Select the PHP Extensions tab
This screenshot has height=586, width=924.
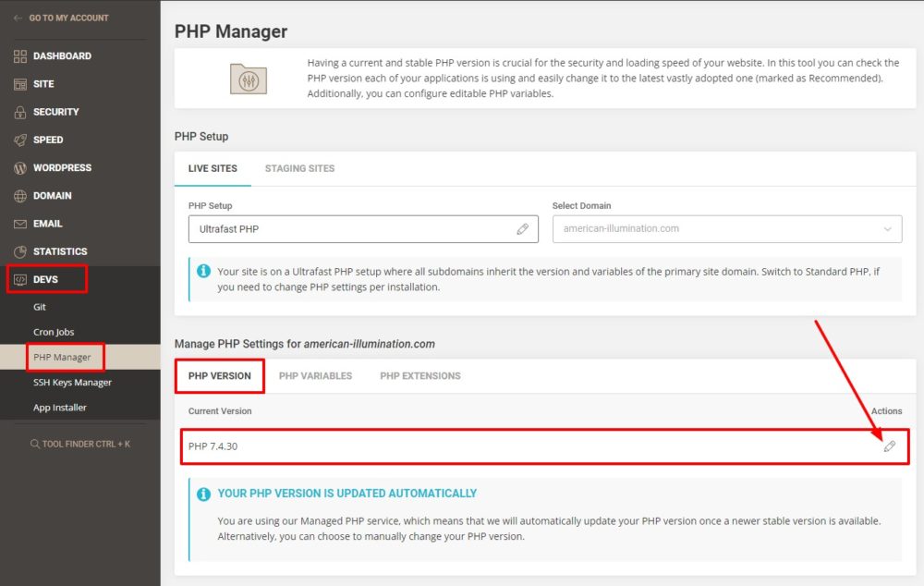coord(419,375)
